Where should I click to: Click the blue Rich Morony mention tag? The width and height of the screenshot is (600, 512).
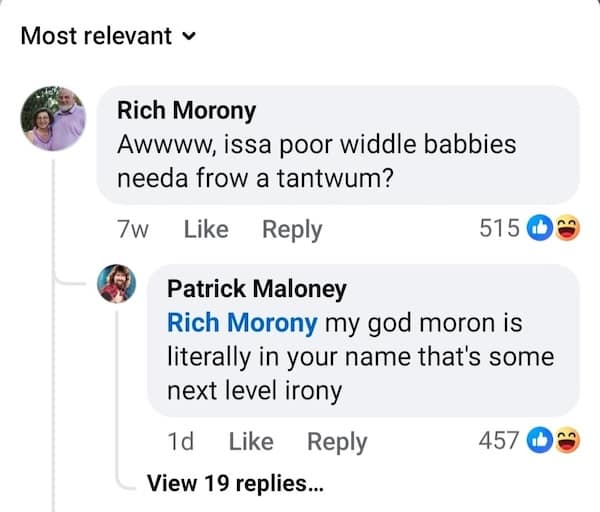pyautogui.click(x=242, y=324)
